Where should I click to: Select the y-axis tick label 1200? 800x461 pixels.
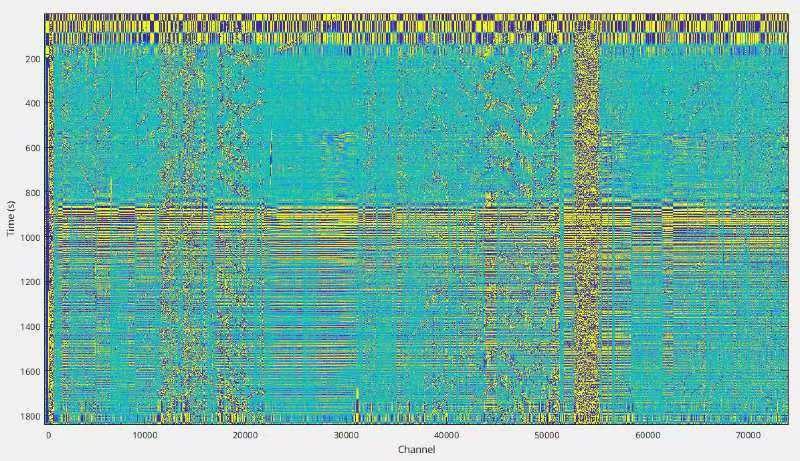[30, 282]
